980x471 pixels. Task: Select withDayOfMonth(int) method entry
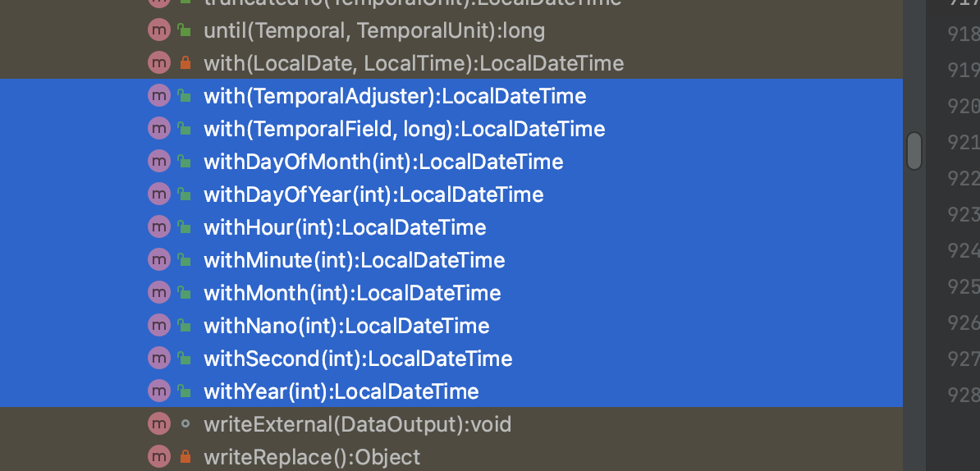tap(383, 162)
